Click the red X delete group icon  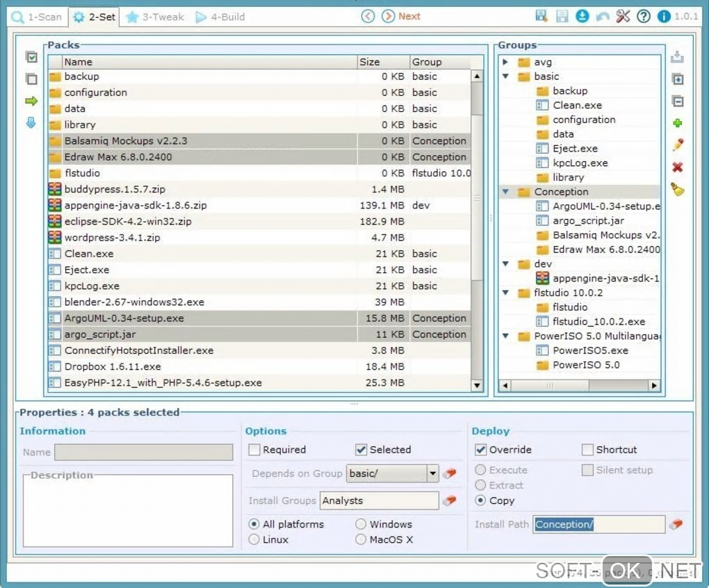677,167
